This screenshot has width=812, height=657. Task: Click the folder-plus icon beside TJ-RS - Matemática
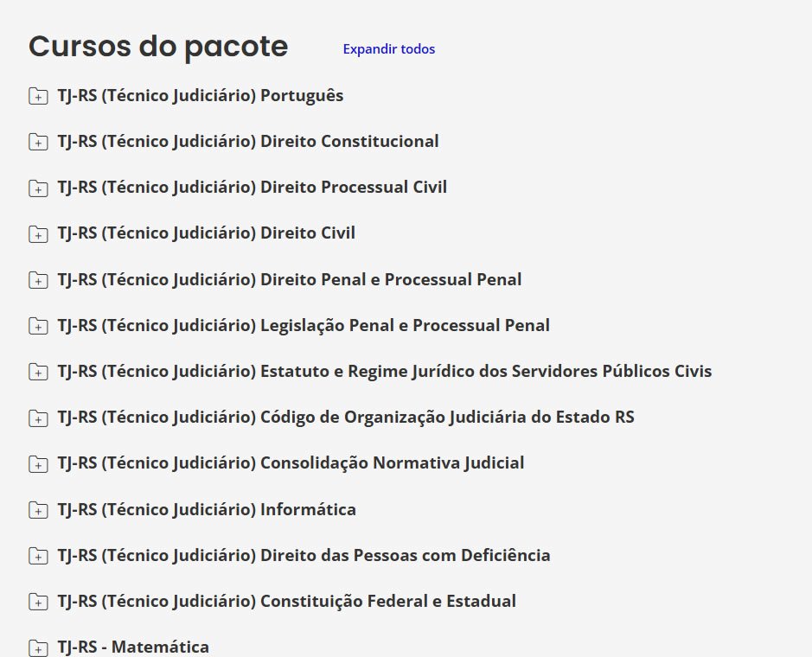click(x=38, y=647)
